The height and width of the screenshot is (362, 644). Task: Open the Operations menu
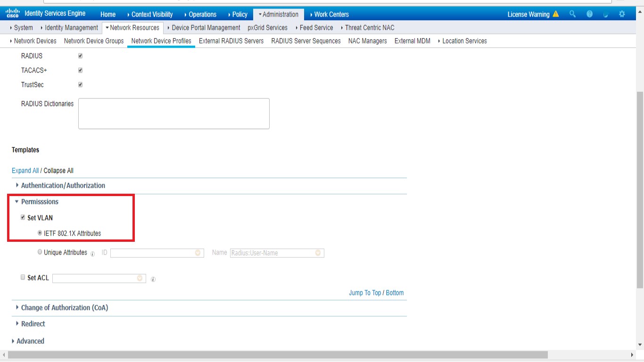[x=200, y=14]
